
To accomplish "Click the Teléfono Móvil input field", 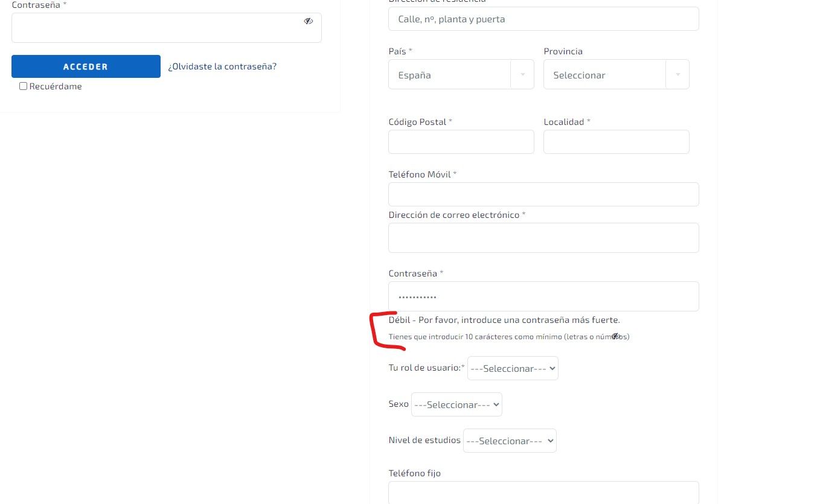I will pos(543,194).
